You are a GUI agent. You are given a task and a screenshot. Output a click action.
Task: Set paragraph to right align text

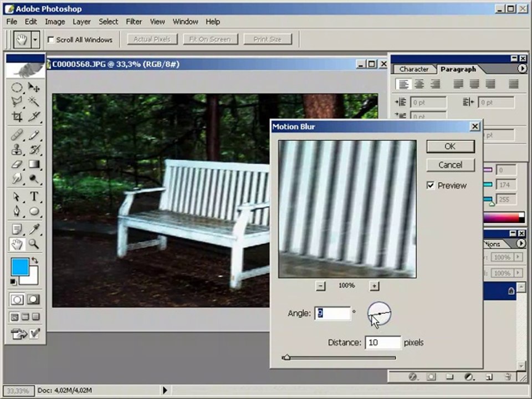436,84
